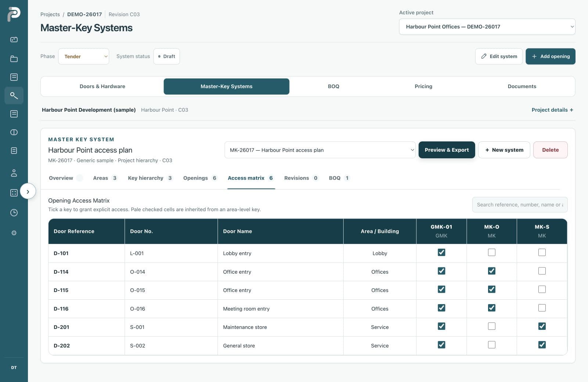The height and width of the screenshot is (382, 588).
Task: Open the person icon in sidebar
Action: pos(14,173)
